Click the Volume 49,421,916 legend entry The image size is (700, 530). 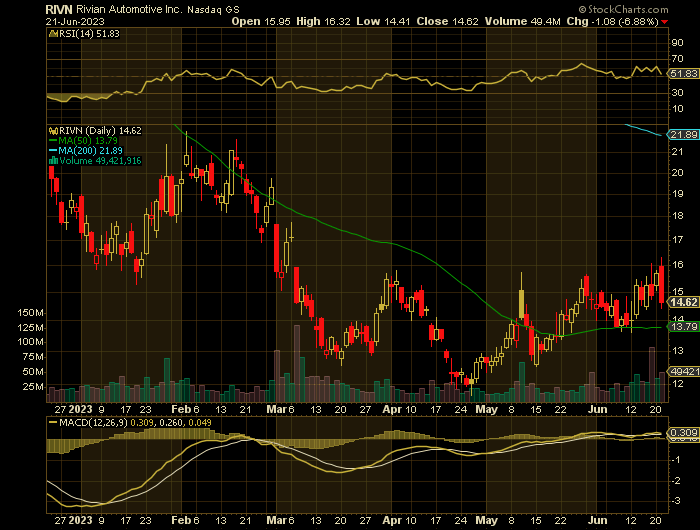coord(100,161)
